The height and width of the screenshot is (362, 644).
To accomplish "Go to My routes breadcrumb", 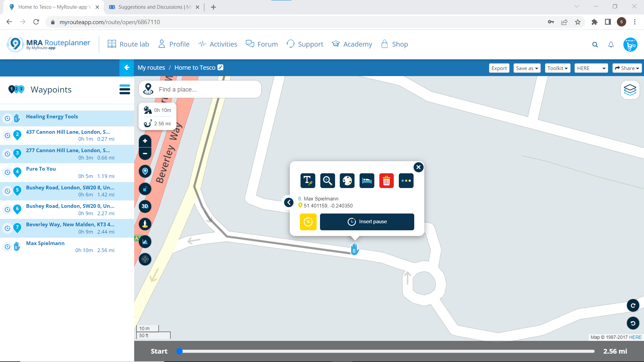I will coord(151,68).
